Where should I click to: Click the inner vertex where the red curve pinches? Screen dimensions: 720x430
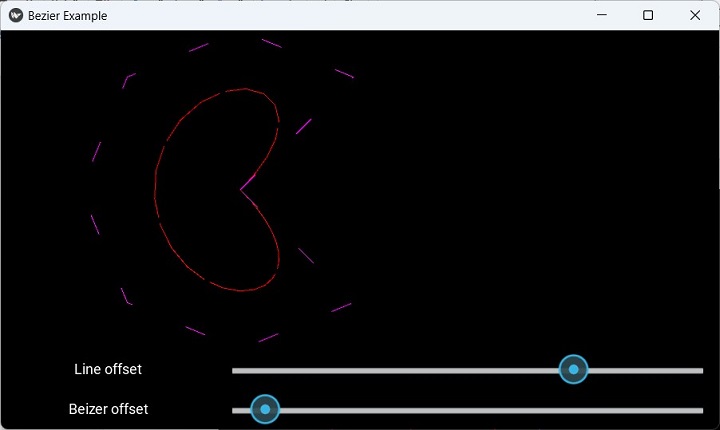[242, 188]
